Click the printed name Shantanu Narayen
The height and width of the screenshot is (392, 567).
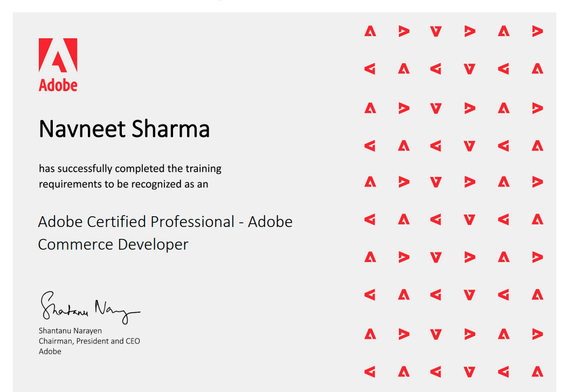[70, 331]
